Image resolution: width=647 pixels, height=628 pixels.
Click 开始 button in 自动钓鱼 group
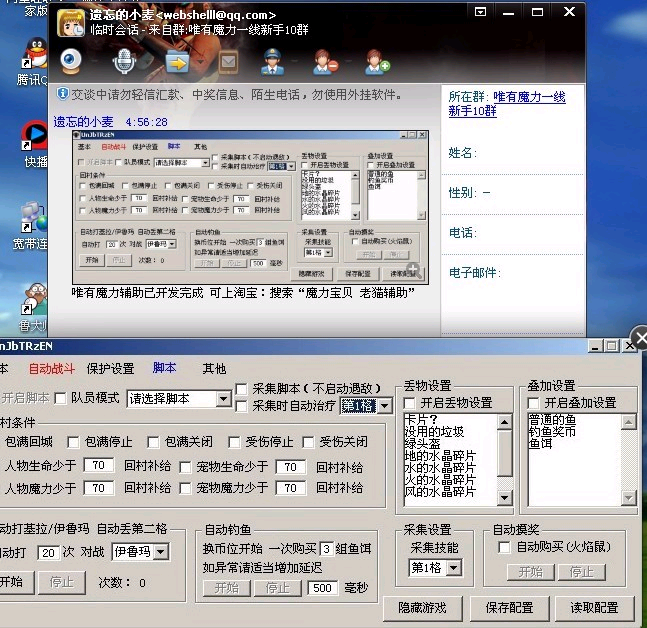click(227, 588)
